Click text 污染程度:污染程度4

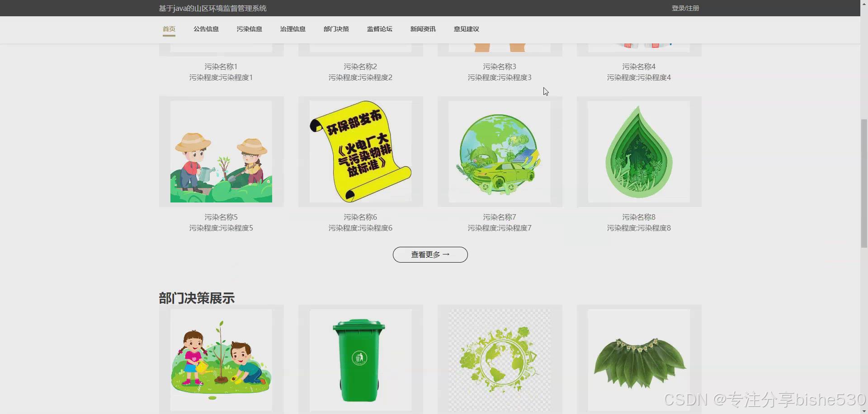click(x=639, y=77)
